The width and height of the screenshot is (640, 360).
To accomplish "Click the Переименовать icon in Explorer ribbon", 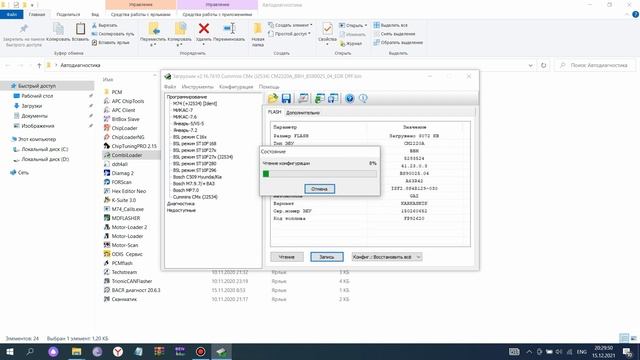I will [x=229, y=29].
